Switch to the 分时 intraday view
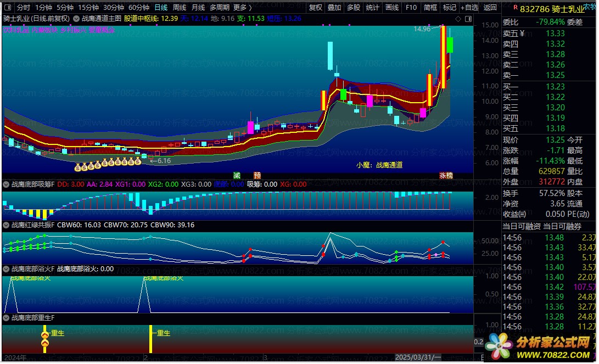 pyautogui.click(x=23, y=7)
